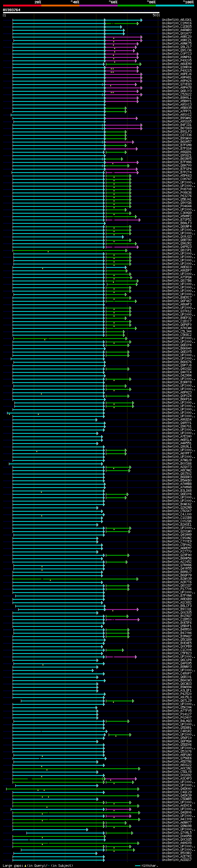Image resolution: width=197 pixels, height=868 pixels.
Task: Select label UniRef100_Q8ISP1
Action: click(177, 250)
